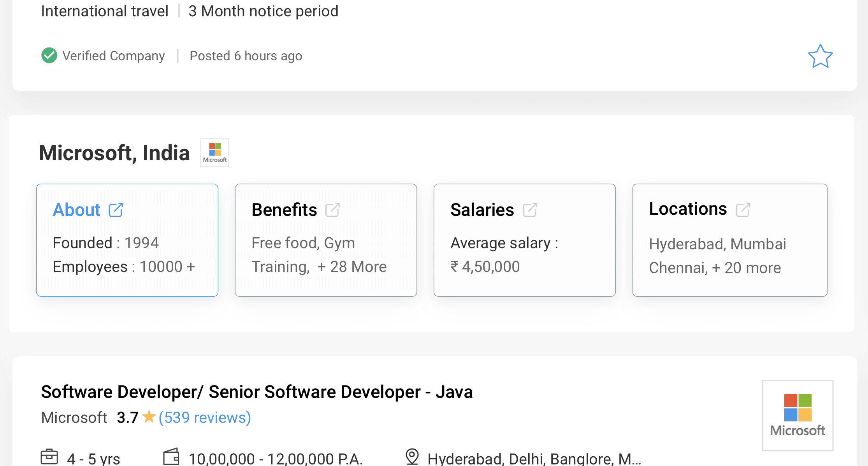Open Software Developer Java job title
Screen dimensions: 868x466
[257, 392]
